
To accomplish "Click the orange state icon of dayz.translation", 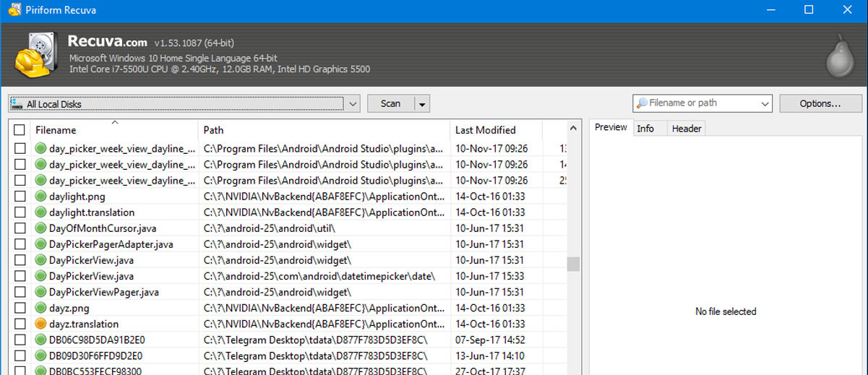I will pos(40,324).
